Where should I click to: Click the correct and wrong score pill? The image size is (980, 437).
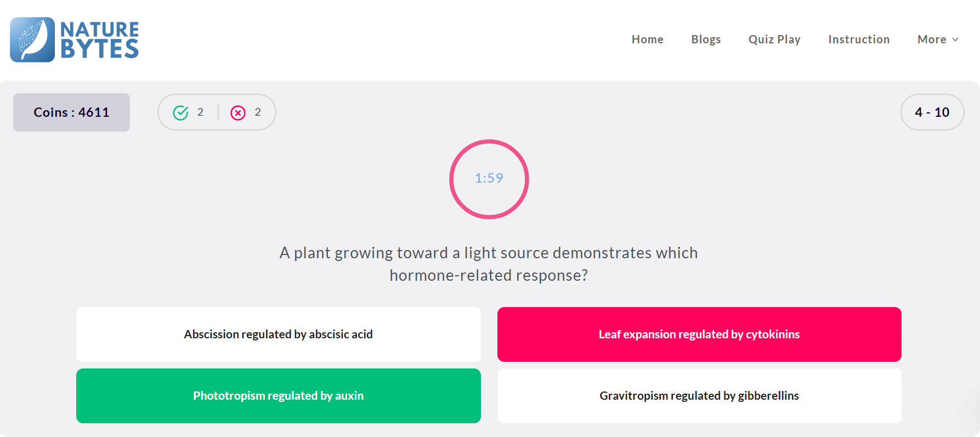point(217,112)
